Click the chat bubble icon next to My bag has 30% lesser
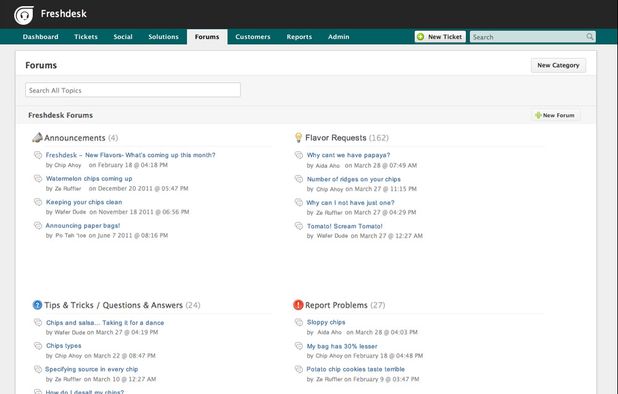This screenshot has height=394, width=618. pos(299,346)
